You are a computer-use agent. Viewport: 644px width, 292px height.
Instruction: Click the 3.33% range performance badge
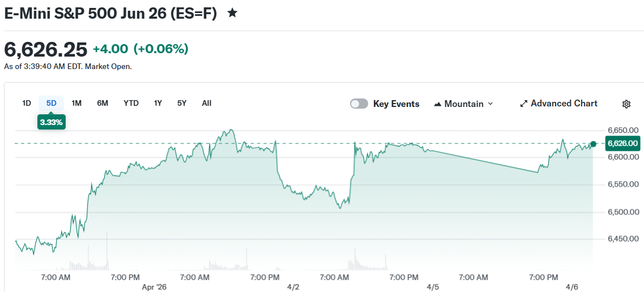tap(52, 122)
